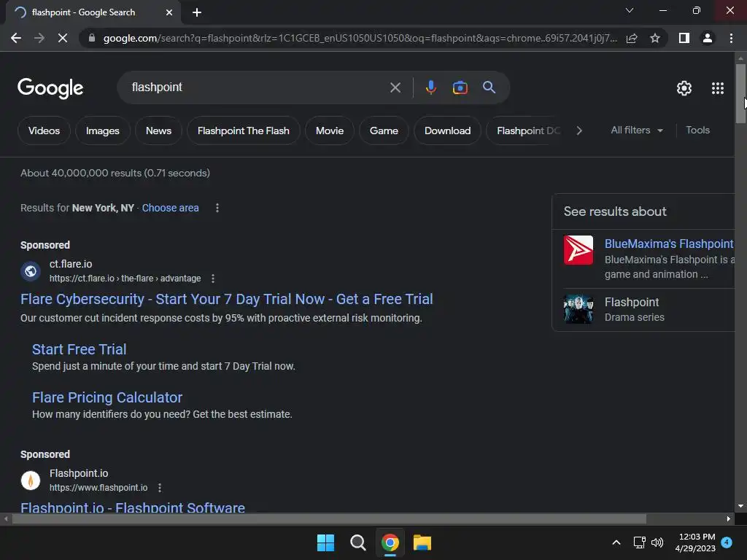Open the Start Free Trial sitelink

79,349
